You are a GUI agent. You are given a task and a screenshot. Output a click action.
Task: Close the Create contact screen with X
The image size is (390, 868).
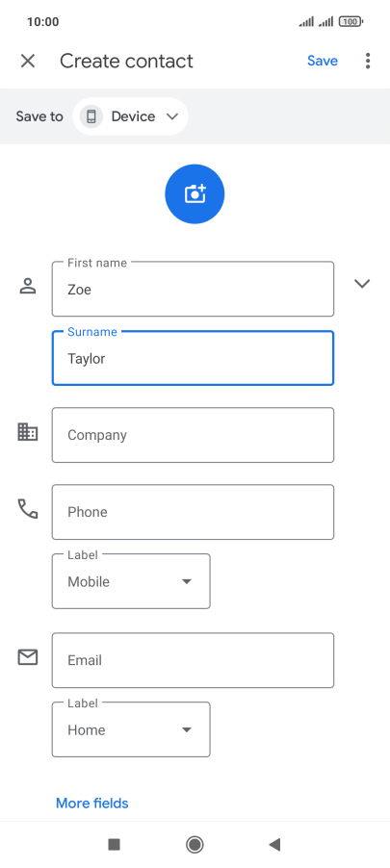click(28, 61)
